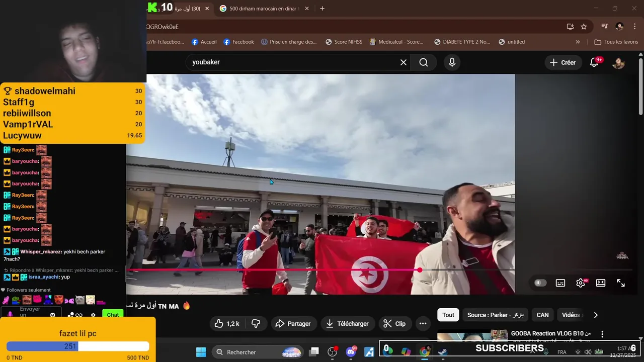Close the YouTube (30) tab

point(207,9)
